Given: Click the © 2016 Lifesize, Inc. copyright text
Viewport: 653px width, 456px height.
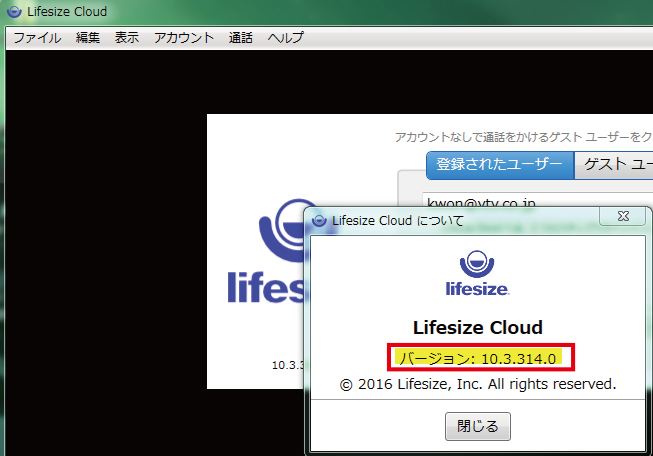Looking at the screenshot, I should point(478,384).
